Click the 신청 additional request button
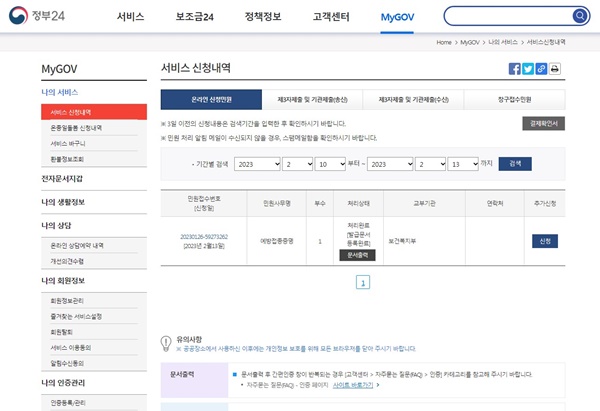This screenshot has height=411, width=600. (545, 241)
